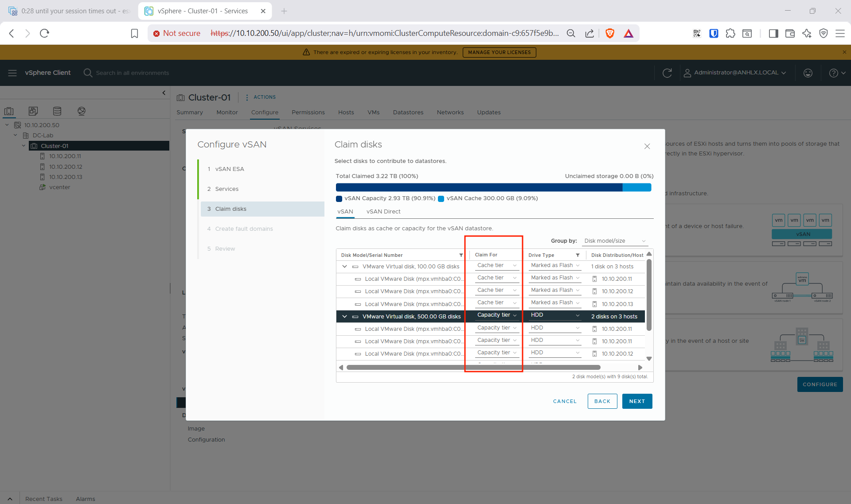
Task: Switch to the vSAN tab
Action: pyautogui.click(x=345, y=212)
